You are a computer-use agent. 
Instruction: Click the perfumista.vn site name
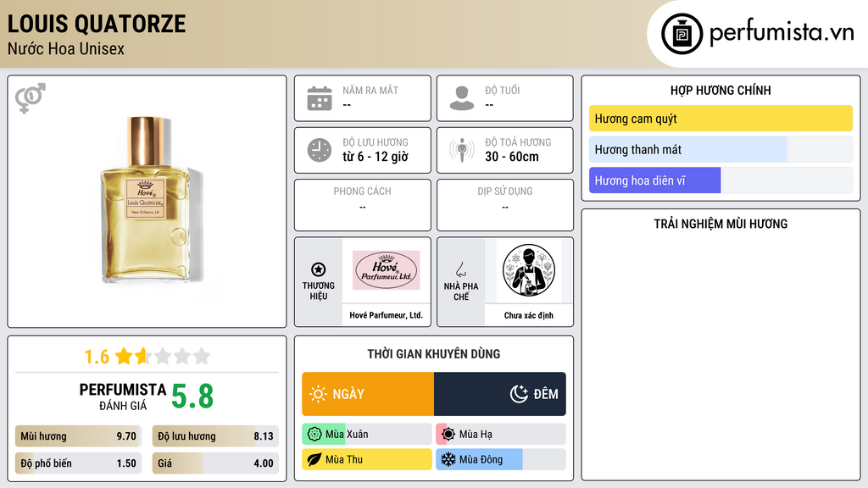pyautogui.click(x=782, y=33)
